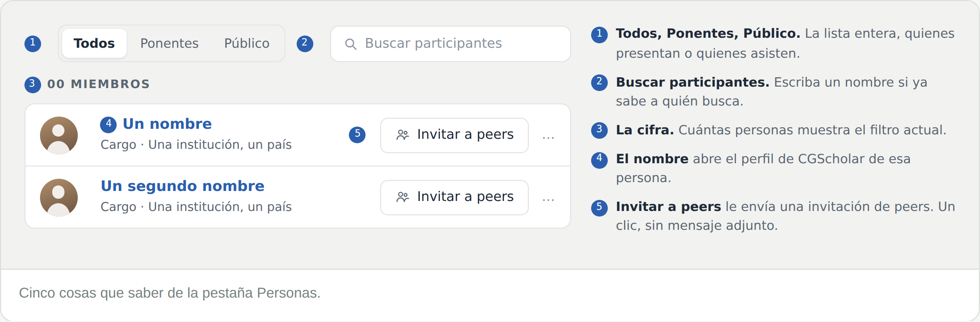Switch to the Ponentes tab

[169, 43]
